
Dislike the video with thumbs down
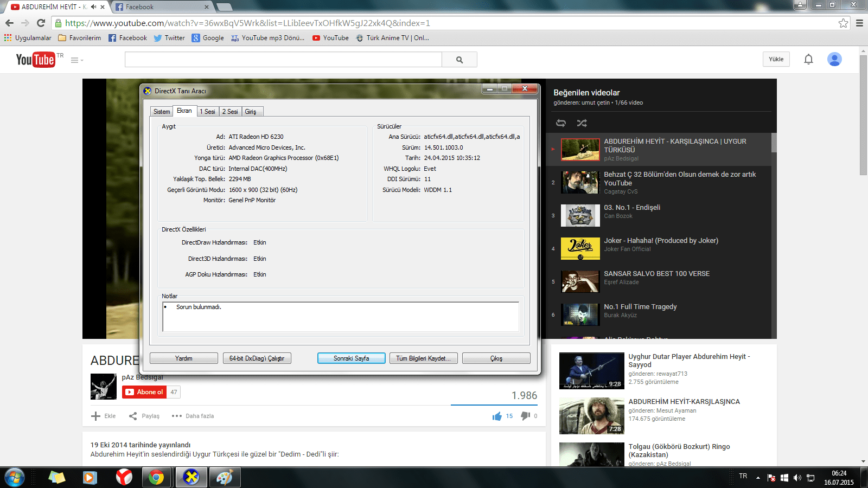(x=525, y=416)
